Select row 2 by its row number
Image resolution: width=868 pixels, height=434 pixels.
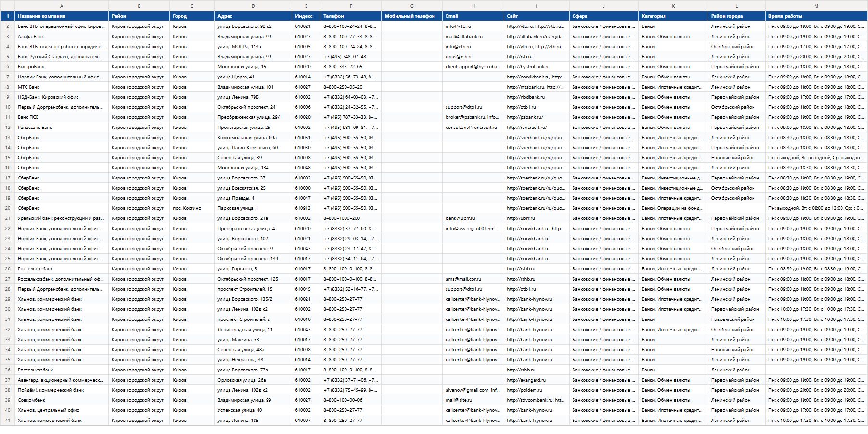pyautogui.click(x=8, y=26)
